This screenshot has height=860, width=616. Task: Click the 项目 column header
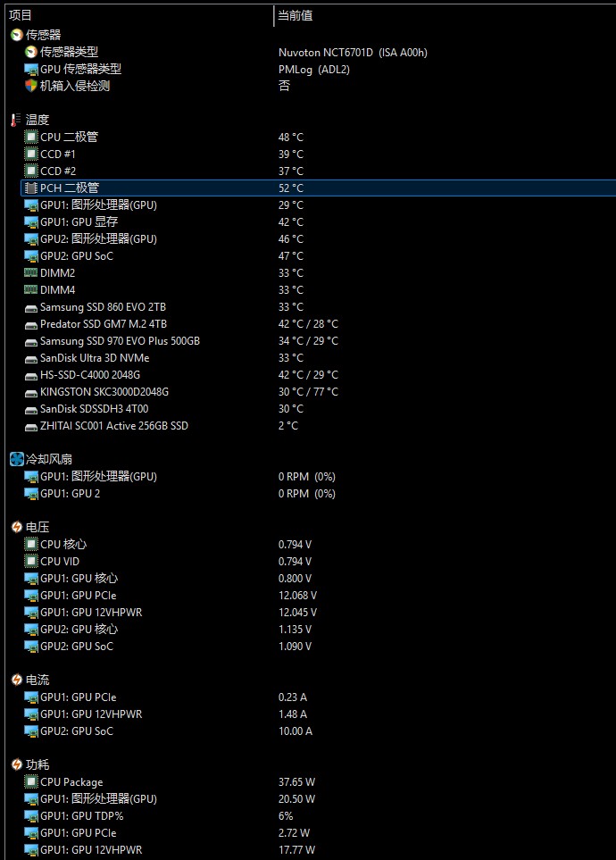[21, 15]
